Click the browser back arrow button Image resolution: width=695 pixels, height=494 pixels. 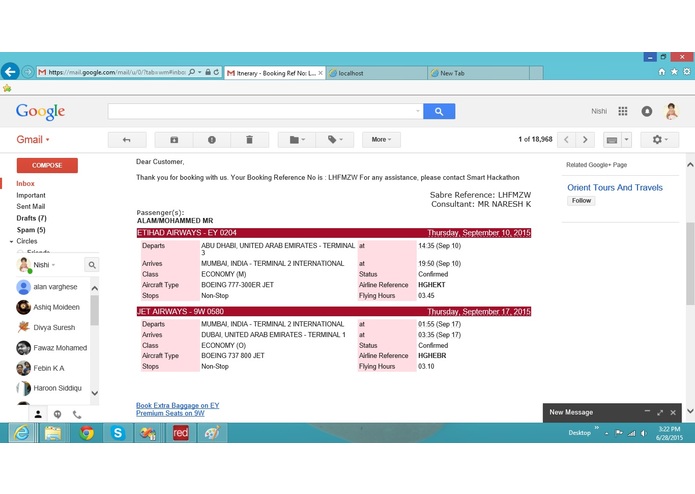(10, 72)
